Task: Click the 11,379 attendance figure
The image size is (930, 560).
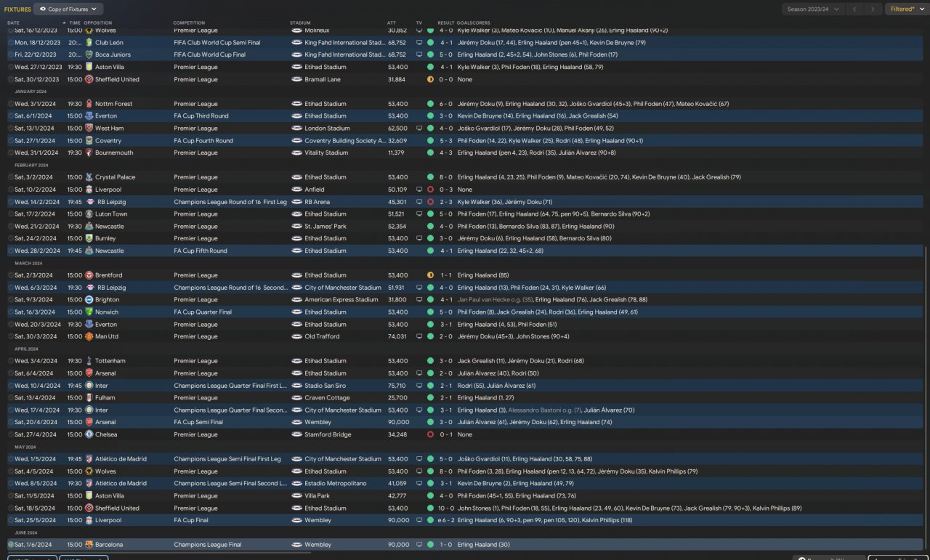Action: 397,153
